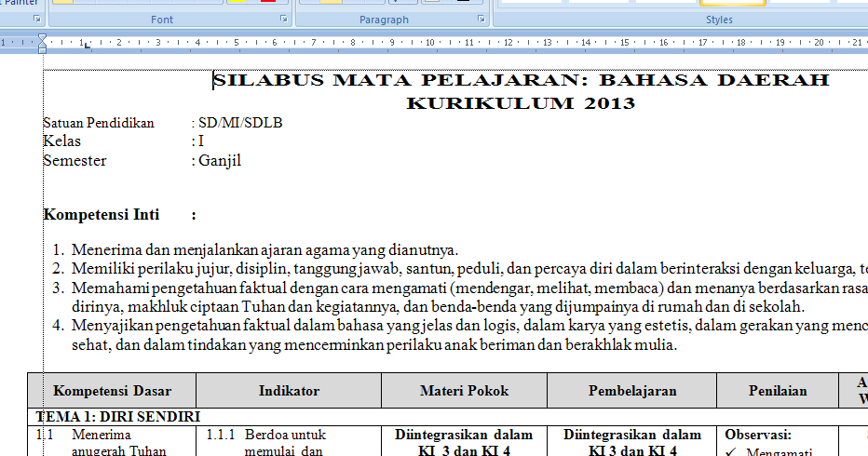Open the Clipboard pane launcher
The height and width of the screenshot is (456, 868).
[x=37, y=19]
